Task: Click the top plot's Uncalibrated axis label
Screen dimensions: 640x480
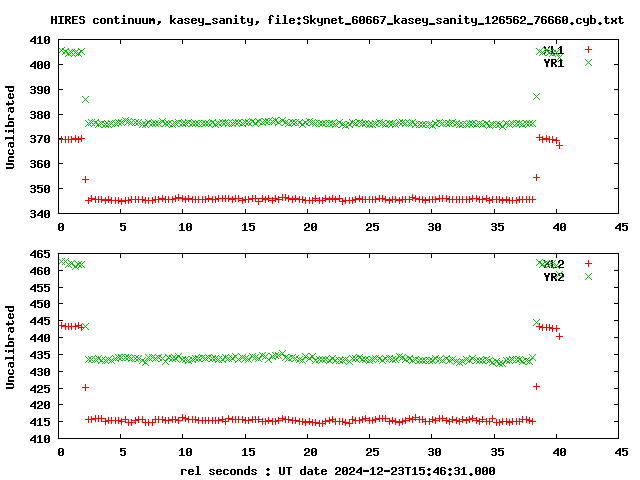Action: (x=10, y=127)
